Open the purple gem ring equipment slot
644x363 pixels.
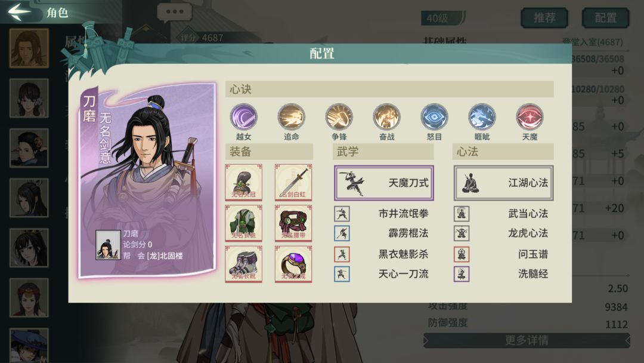293,264
